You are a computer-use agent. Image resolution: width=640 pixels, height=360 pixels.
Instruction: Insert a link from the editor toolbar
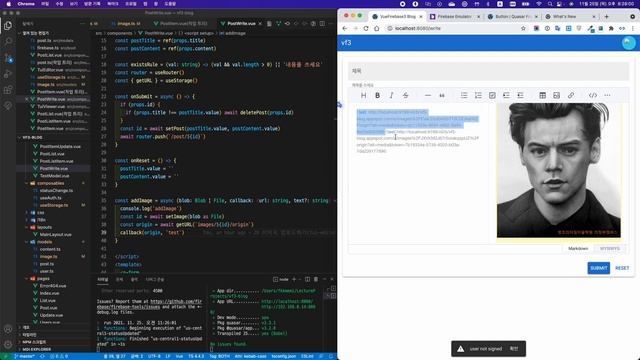[x=571, y=95]
